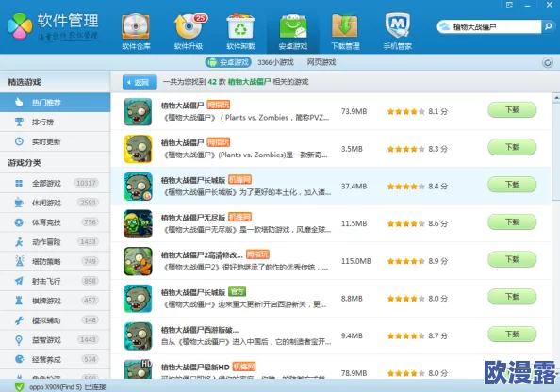
Task: Select 全部游戏 category (10317)
Action: [x=55, y=183]
